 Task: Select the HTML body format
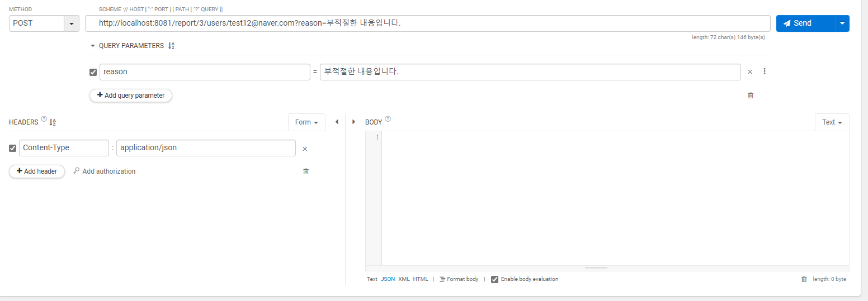[x=421, y=279]
